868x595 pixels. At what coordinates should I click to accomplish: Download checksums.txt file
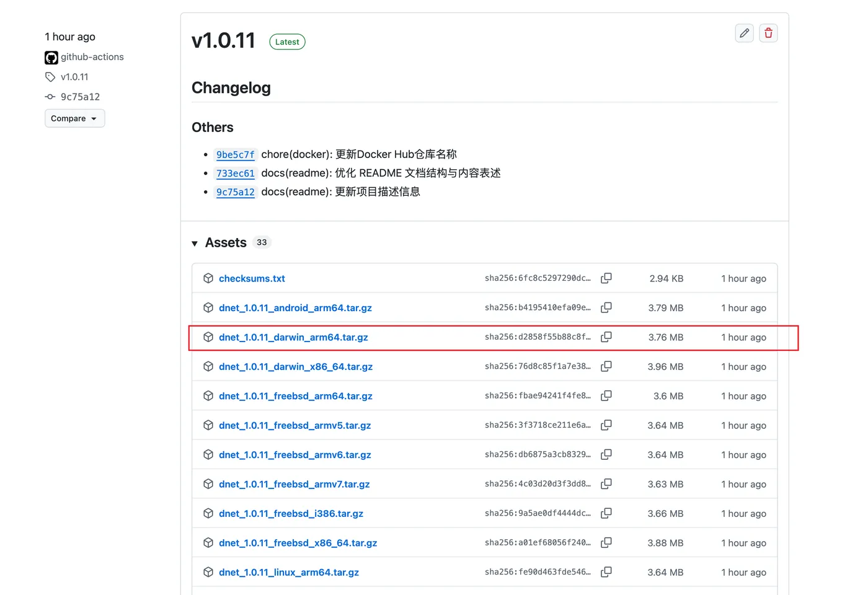coord(252,278)
